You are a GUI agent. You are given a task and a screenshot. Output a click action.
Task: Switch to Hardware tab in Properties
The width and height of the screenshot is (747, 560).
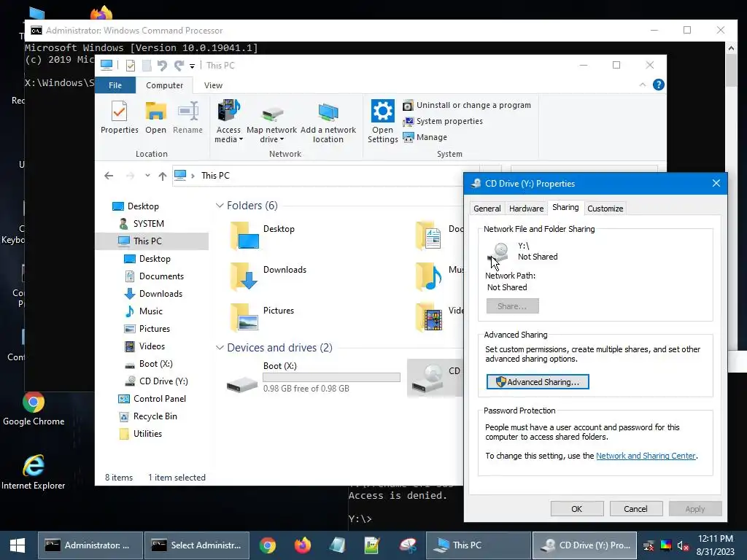click(526, 209)
